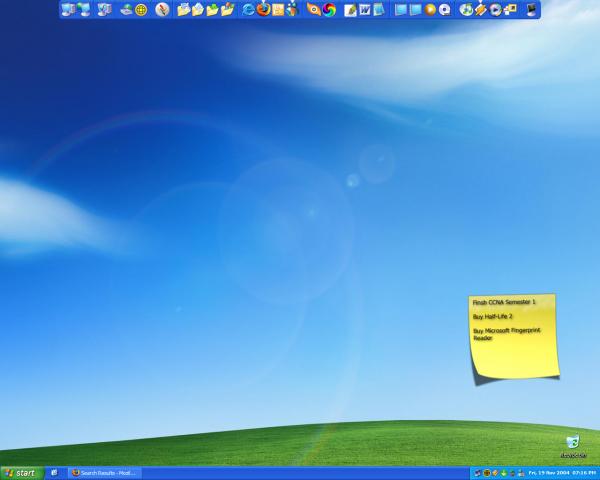Viewport: 600px width, 480px height.
Task: Open the documents folder in the dock
Action: click(x=184, y=10)
